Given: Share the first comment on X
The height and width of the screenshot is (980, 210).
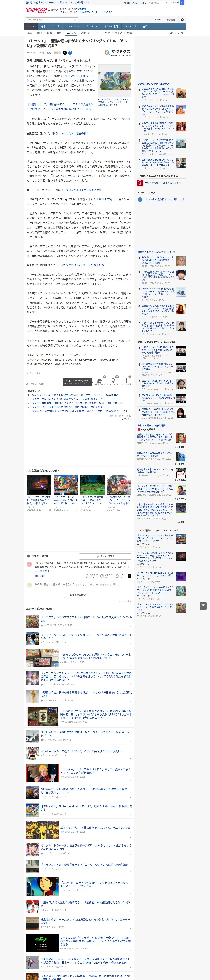Looking at the screenshot, I should [x=129, y=576].
